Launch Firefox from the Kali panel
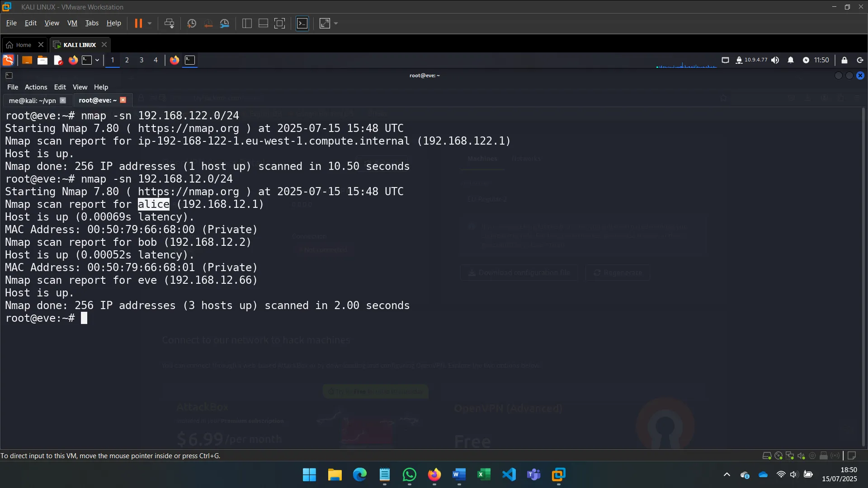This screenshot has width=868, height=488. coord(73,60)
